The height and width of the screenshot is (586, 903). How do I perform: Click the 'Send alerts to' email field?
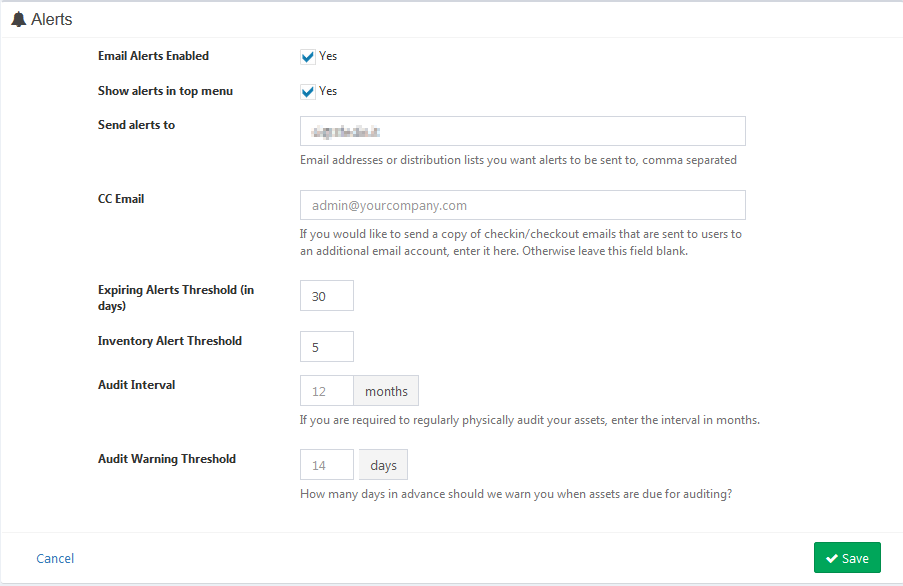521,130
